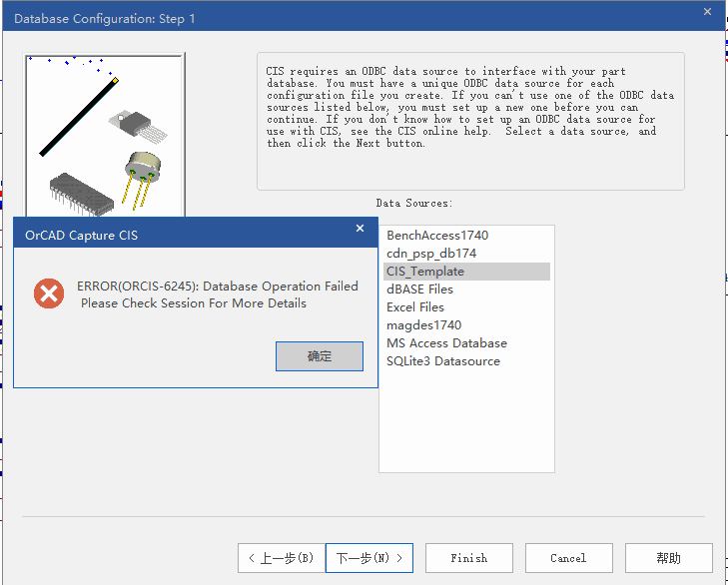Close the Database Configuration window
Image resolution: width=728 pixels, height=585 pixels.
click(707, 12)
